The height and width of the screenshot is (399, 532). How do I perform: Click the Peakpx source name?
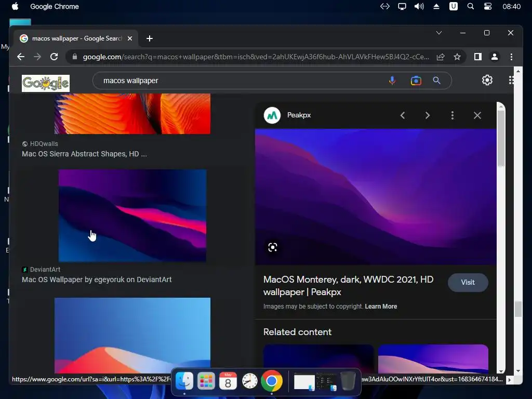pyautogui.click(x=299, y=115)
